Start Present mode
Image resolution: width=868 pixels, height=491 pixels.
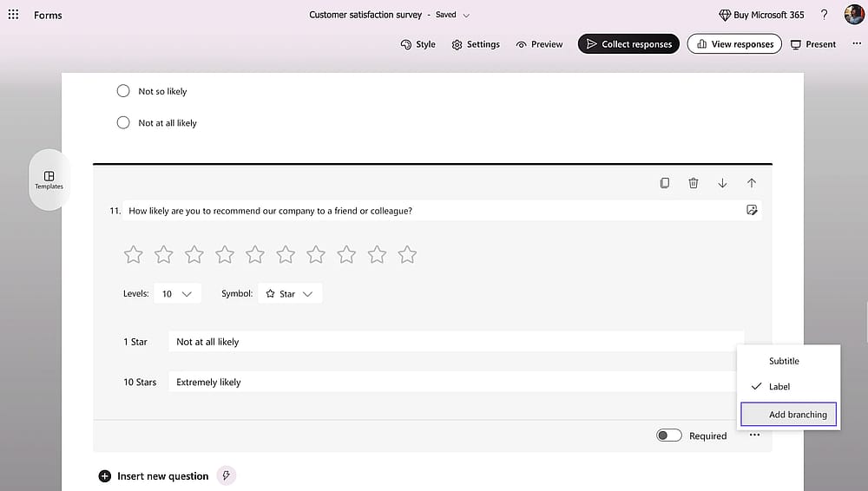[x=813, y=44]
